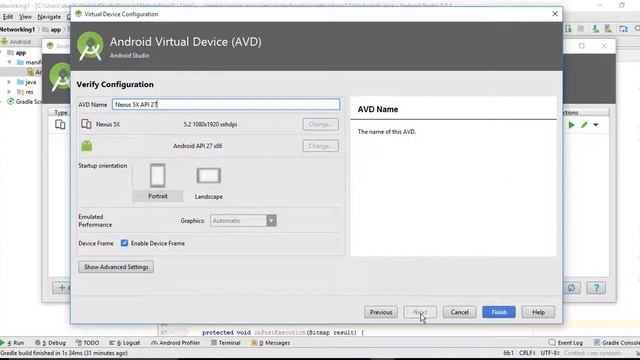Click the stop icon in main toolbar
Screen dimensions: 640x360
[x=581, y=29]
